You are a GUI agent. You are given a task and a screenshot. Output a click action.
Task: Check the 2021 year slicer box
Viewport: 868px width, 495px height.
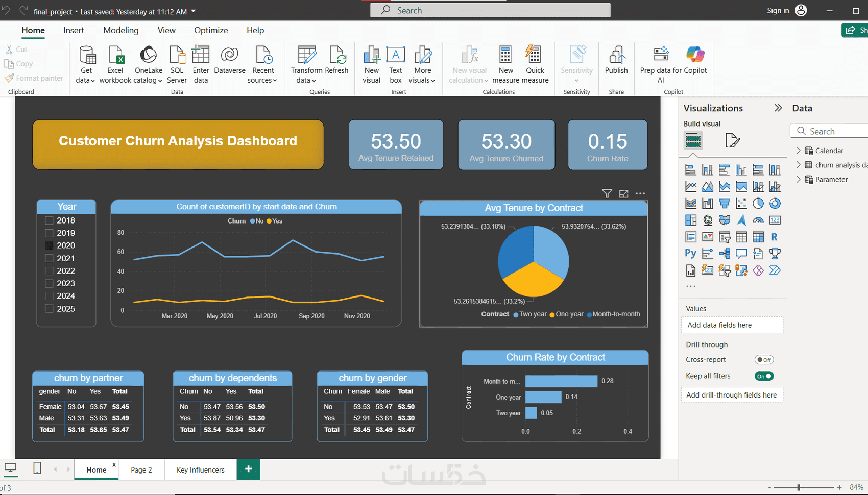pos(49,258)
